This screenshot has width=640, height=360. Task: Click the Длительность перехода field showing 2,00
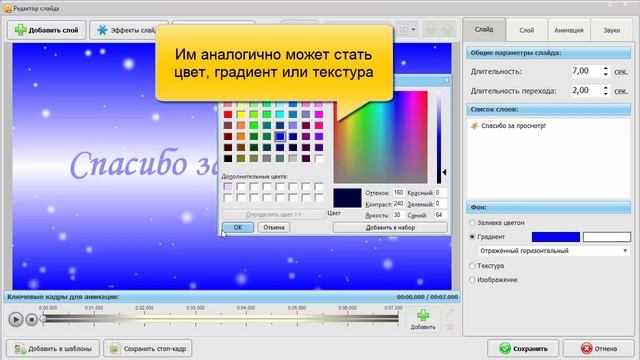(x=586, y=91)
